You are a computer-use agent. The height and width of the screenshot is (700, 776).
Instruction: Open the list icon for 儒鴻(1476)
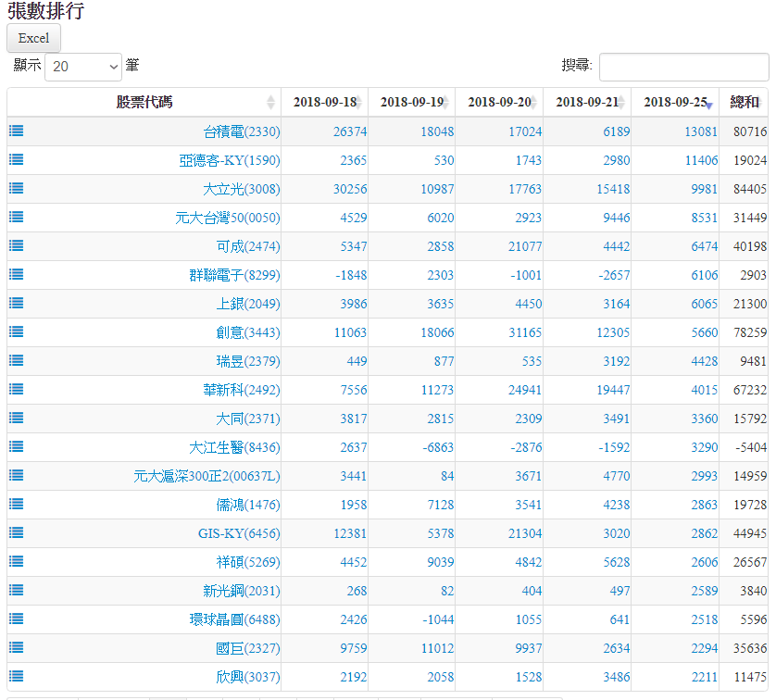point(16,505)
